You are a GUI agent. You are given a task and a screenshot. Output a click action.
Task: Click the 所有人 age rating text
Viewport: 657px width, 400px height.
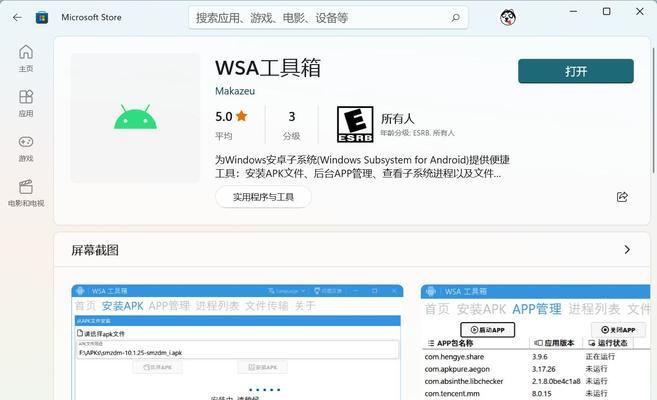(x=398, y=119)
